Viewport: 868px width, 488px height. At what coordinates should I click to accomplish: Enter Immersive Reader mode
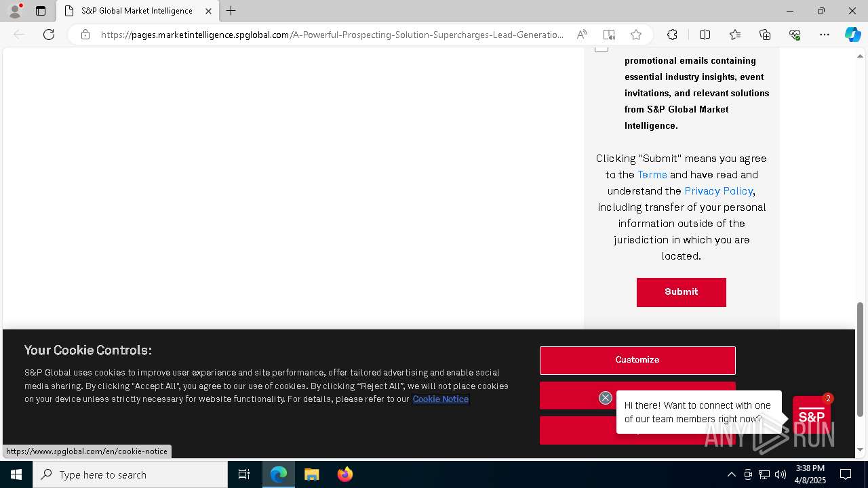click(609, 35)
